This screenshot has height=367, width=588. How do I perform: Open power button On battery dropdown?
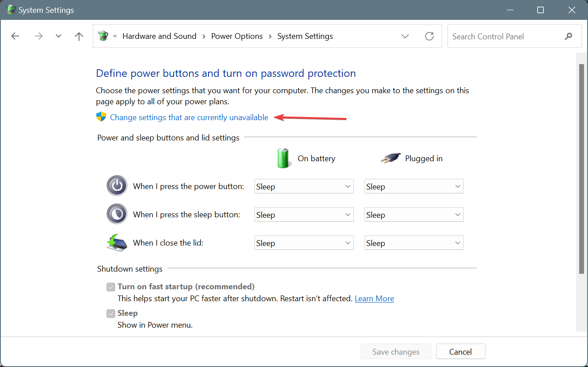click(304, 186)
